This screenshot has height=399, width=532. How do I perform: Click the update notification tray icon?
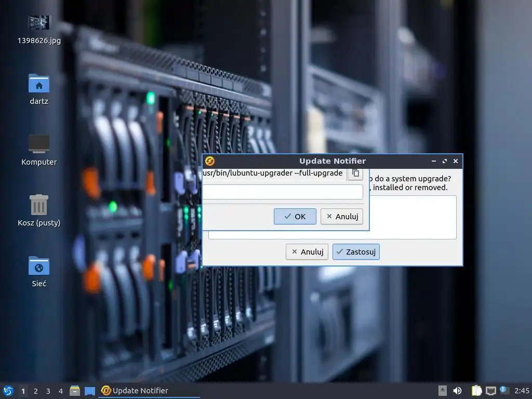coord(504,390)
